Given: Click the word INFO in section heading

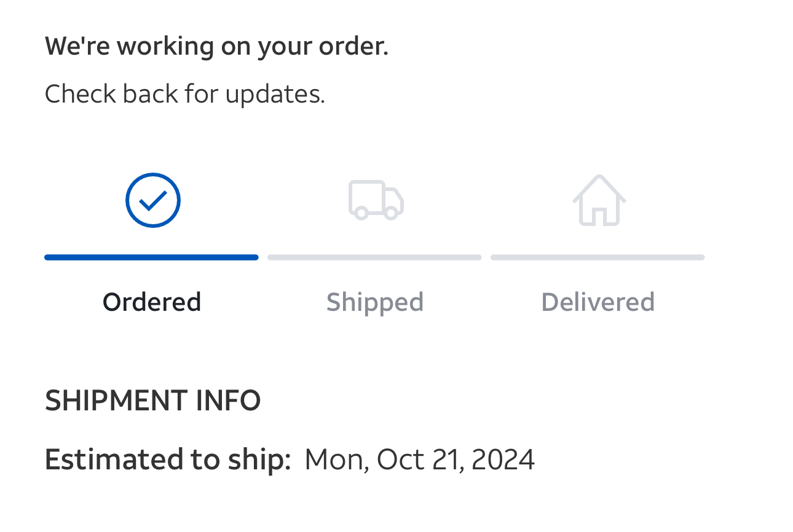Looking at the screenshot, I should (x=228, y=401).
